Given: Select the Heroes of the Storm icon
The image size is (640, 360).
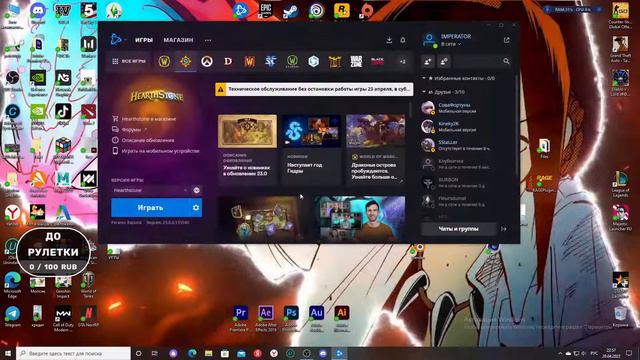Looking at the screenshot, I should pyautogui.click(x=313, y=61).
